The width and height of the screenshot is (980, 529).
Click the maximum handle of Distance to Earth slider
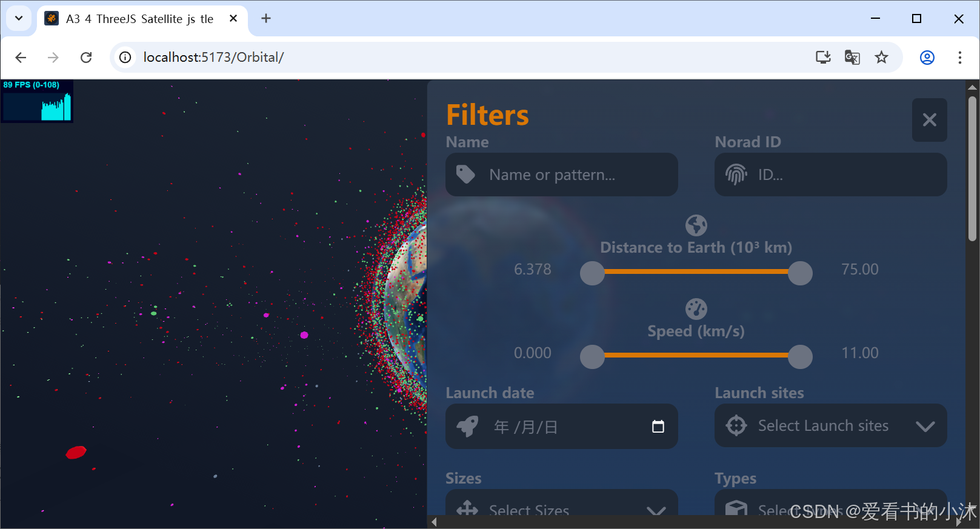pos(800,273)
